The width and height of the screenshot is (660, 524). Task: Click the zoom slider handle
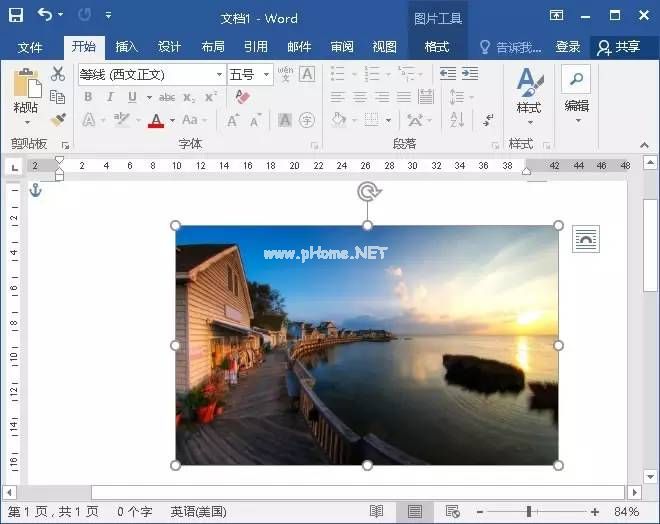point(529,511)
